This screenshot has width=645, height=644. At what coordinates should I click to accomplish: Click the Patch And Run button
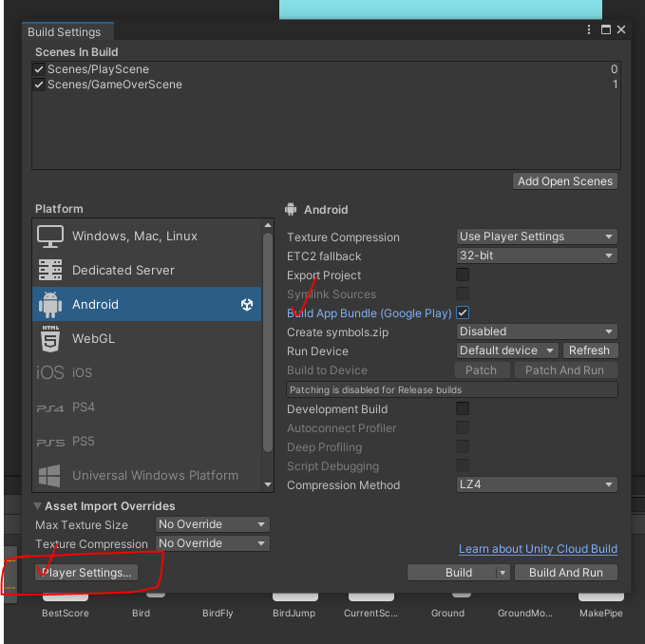click(564, 370)
